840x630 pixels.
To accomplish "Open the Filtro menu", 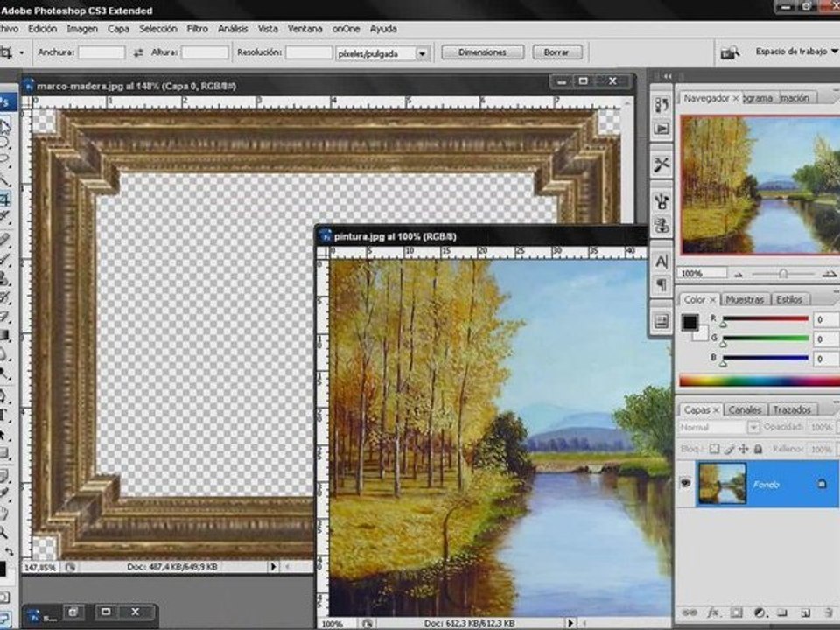I will 197,29.
